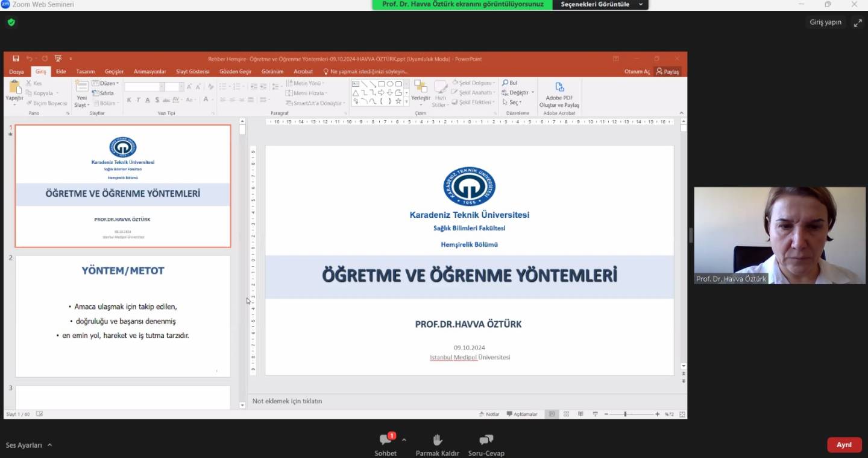
Task: Undo the last action in PowerPoint
Action: coord(29,59)
